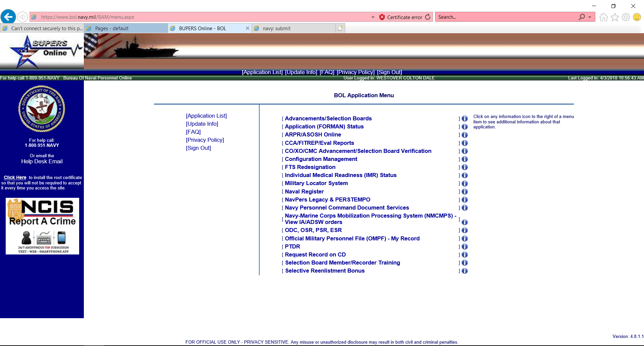This screenshot has height=346, width=644.
Task: Click info icon next to Naval Register
Action: [x=465, y=191]
